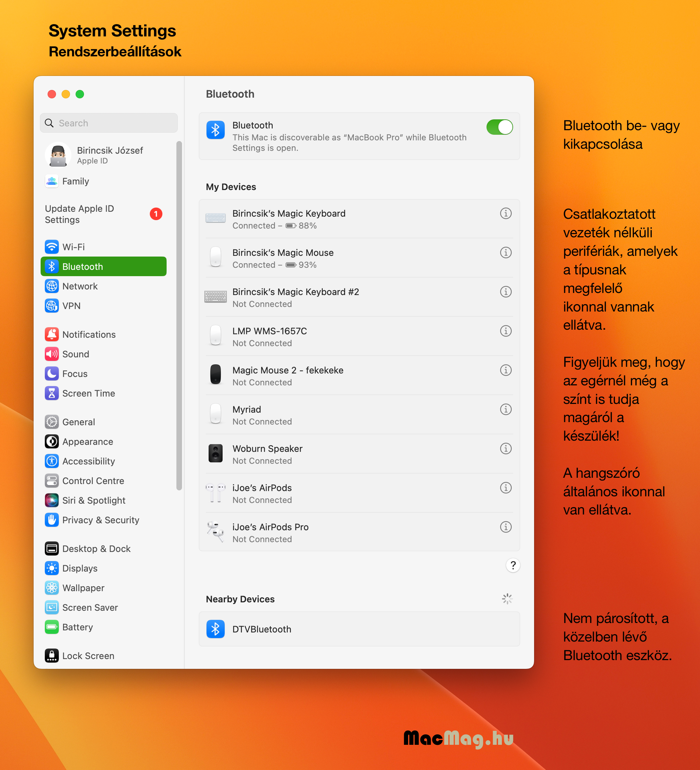Select iJoe's AirPods Pro row

359,532
